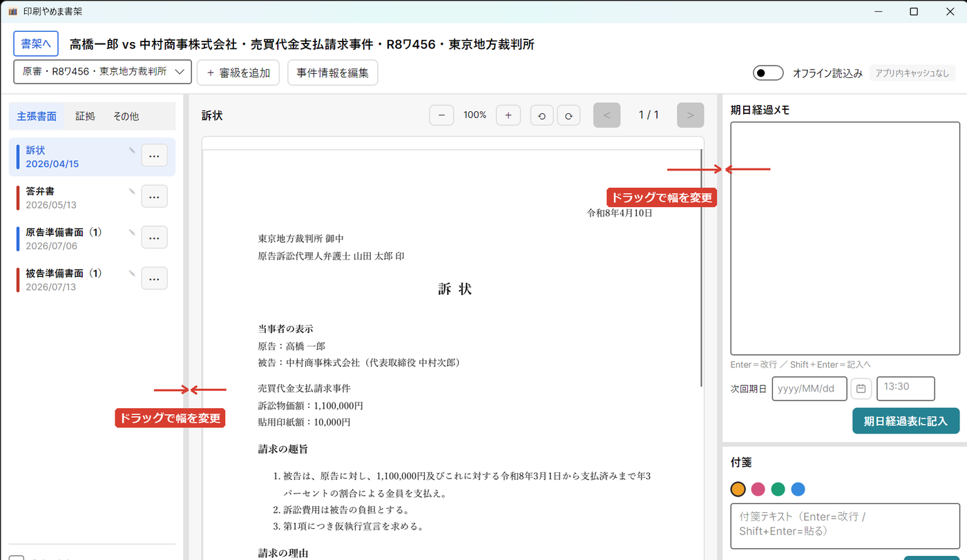Click the pencil edit icon for 訴状

(132, 150)
